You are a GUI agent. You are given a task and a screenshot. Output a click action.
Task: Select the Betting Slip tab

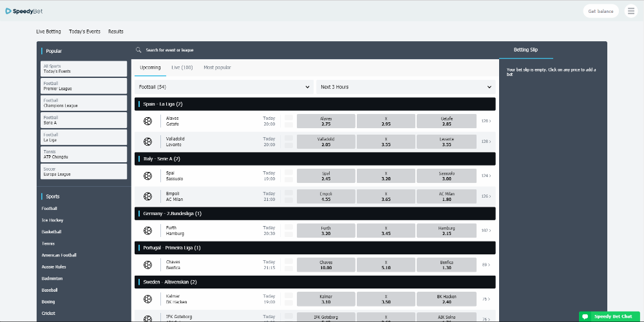tap(526, 50)
